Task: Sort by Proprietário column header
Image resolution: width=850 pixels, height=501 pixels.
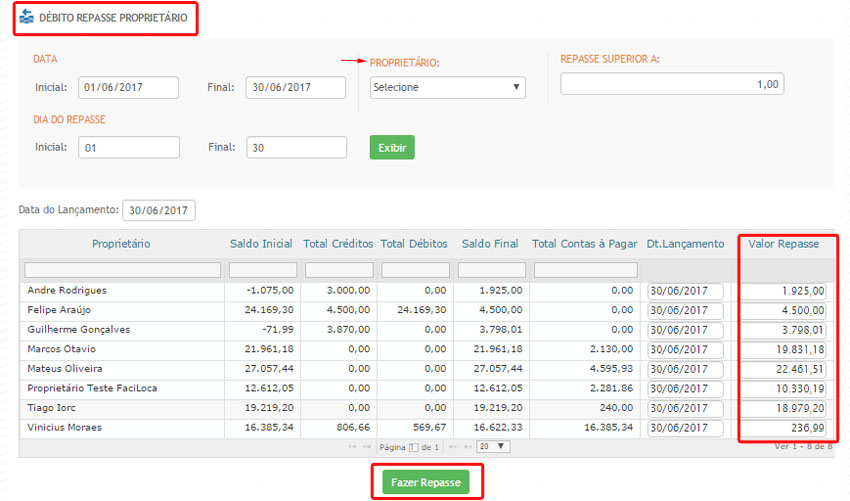Action: tap(121, 243)
